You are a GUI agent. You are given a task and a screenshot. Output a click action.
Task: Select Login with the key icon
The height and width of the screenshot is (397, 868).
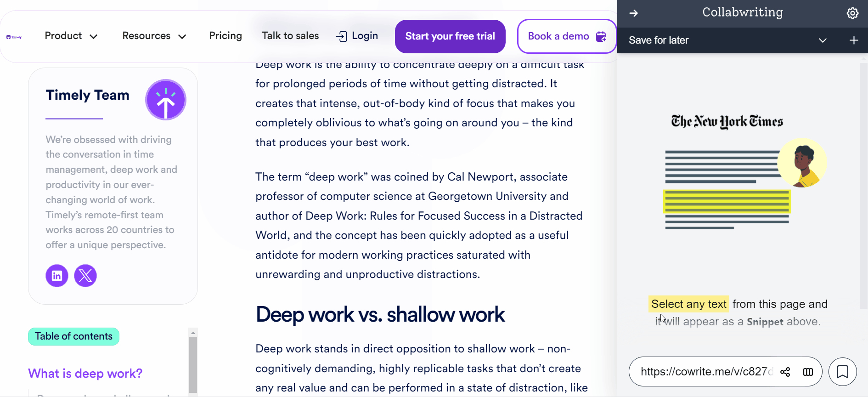click(x=357, y=36)
